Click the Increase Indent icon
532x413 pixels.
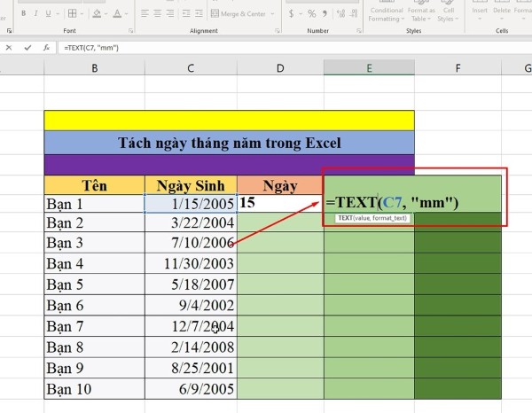199,13
